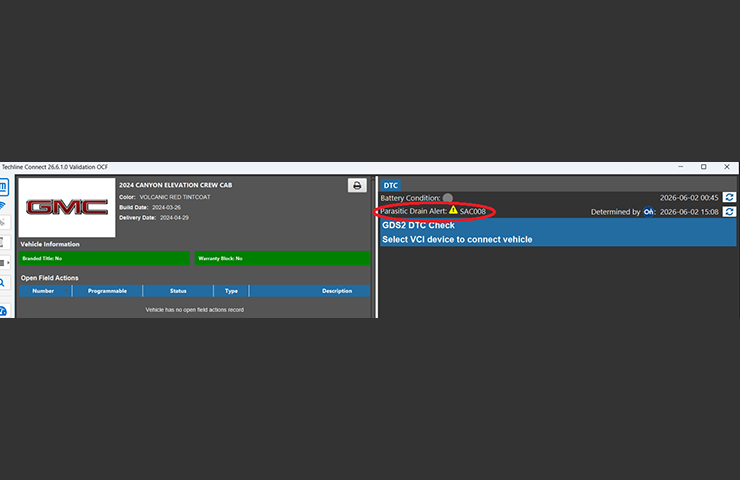
Task: Click the Branded Title: No green bar
Action: (104, 258)
